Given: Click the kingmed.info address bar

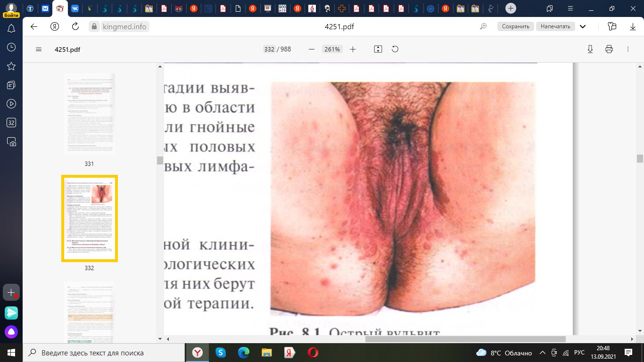Looking at the screenshot, I should pyautogui.click(x=124, y=26).
